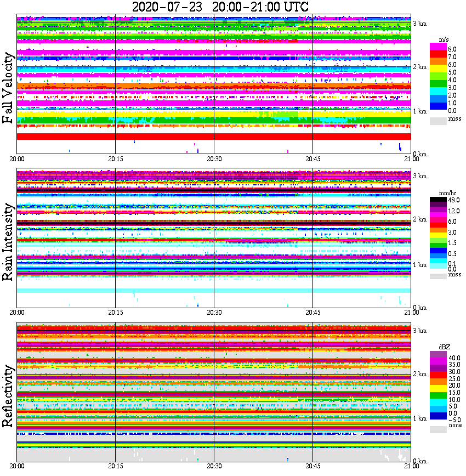Pick the dark blue swatch in the Fall Velocity legend
This screenshot has height=476, width=466.
coord(438,106)
